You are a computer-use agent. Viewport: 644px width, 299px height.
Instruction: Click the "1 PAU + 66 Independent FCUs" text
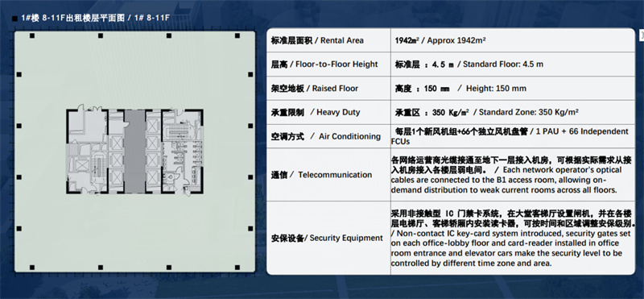click(x=510, y=136)
